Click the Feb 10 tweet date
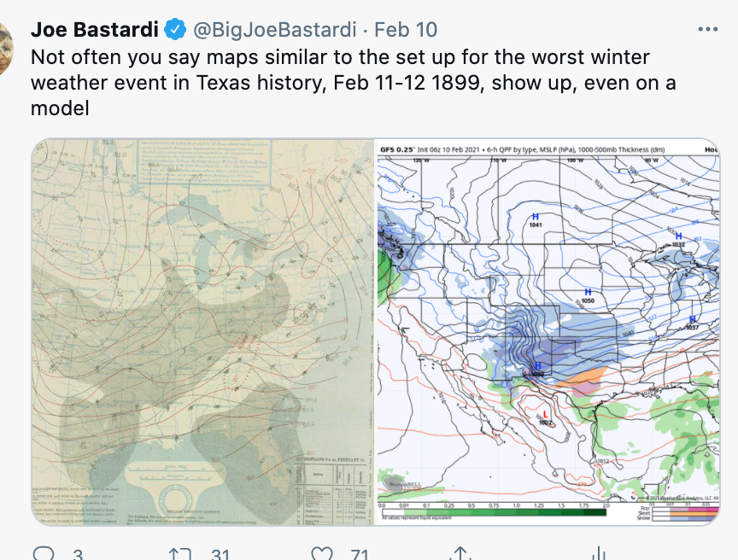The height and width of the screenshot is (560, 738). click(x=406, y=30)
